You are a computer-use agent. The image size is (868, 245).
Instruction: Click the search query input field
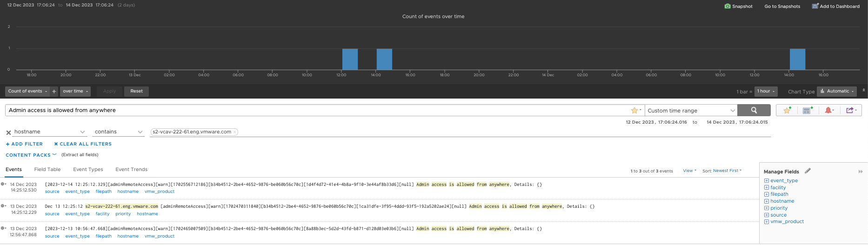316,110
